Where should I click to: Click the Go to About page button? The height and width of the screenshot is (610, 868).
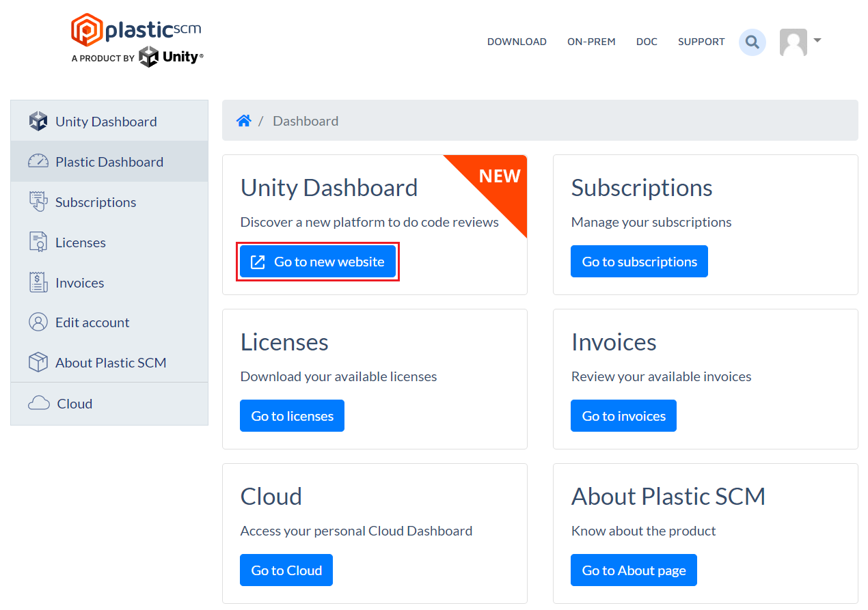pyautogui.click(x=634, y=570)
